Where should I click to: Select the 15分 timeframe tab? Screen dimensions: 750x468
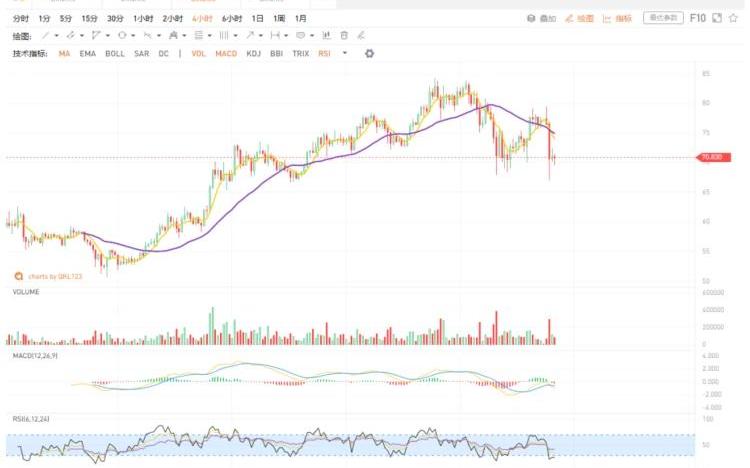(90, 18)
